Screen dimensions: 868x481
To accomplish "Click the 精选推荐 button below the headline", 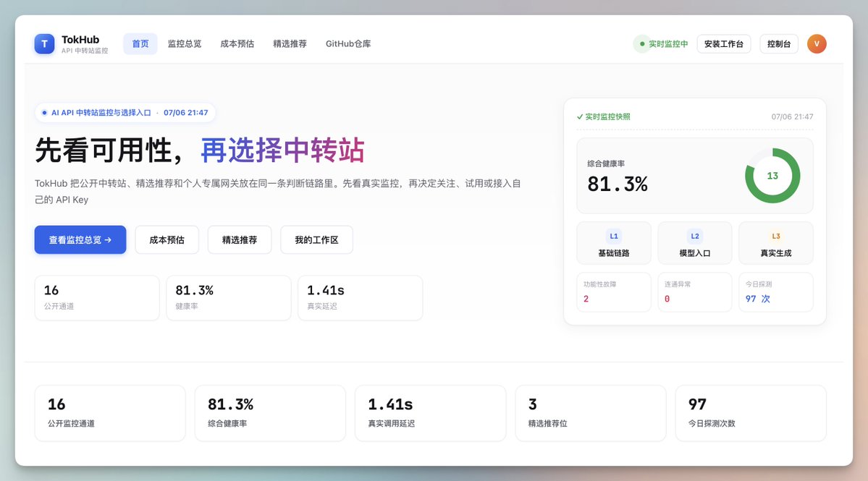I will [239, 240].
